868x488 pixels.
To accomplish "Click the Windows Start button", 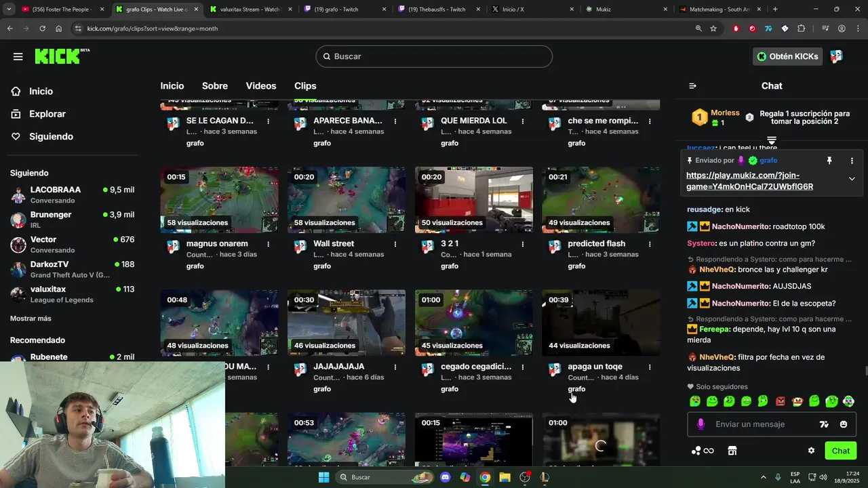I will [x=324, y=477].
